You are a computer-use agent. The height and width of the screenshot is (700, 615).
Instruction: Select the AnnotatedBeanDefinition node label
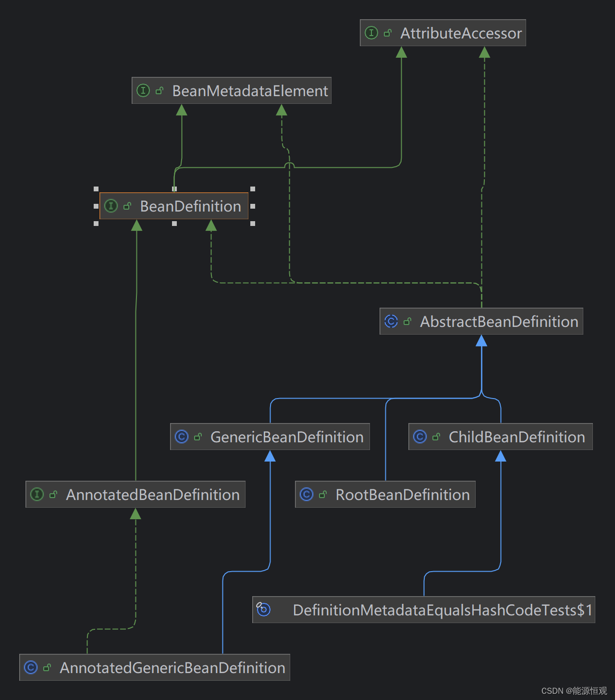click(153, 495)
